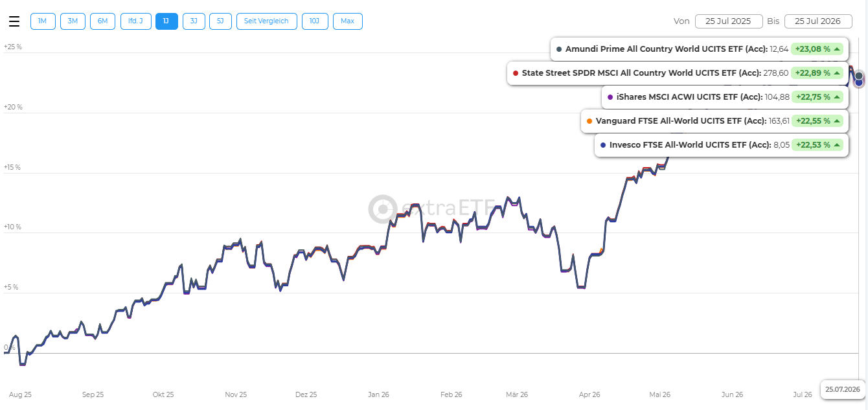
Task: Open the Bis end date field
Action: [817, 21]
